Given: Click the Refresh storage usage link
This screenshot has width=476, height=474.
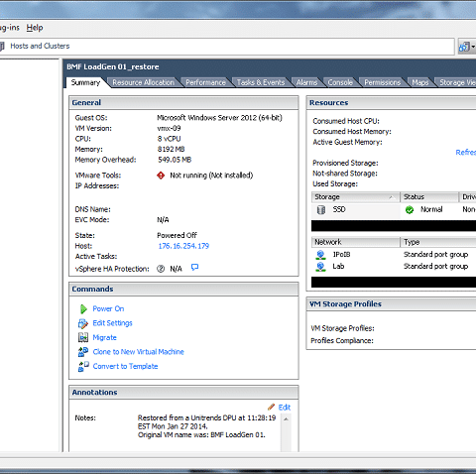Looking at the screenshot, I should pos(466,153).
